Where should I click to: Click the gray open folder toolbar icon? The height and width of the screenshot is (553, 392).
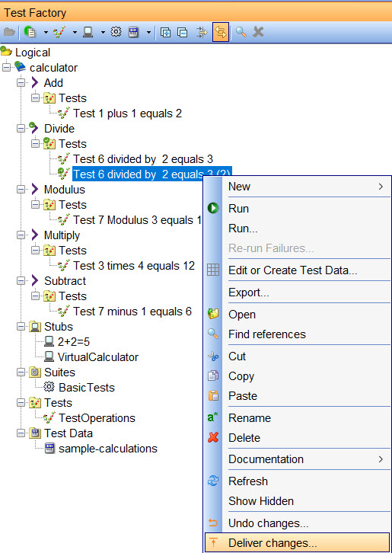click(10, 32)
